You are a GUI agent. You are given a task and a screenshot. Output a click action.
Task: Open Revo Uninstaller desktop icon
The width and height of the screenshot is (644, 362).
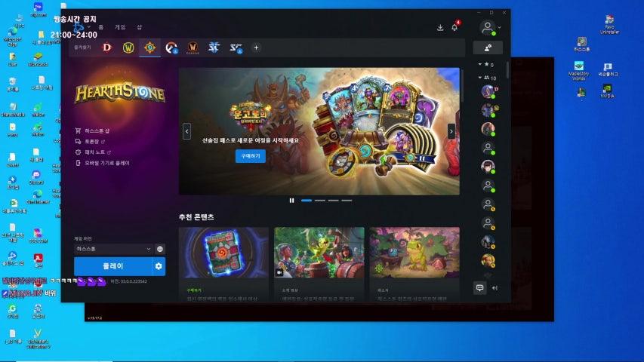coord(609,25)
